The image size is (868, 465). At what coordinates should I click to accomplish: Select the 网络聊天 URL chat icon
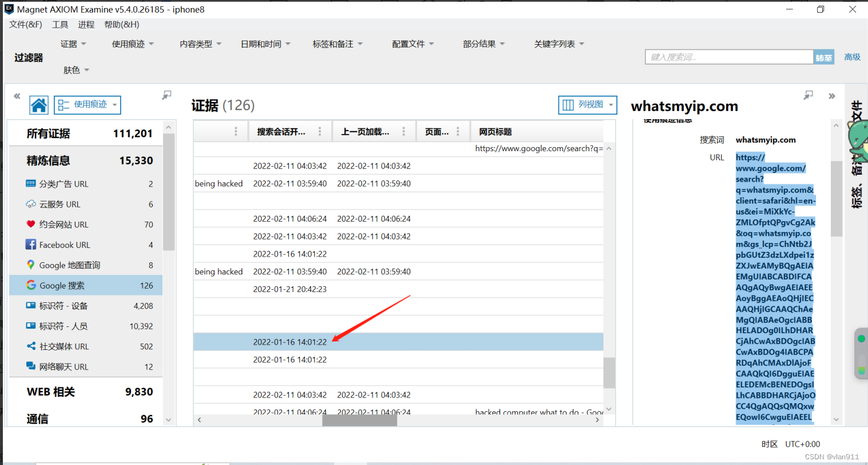(31, 366)
